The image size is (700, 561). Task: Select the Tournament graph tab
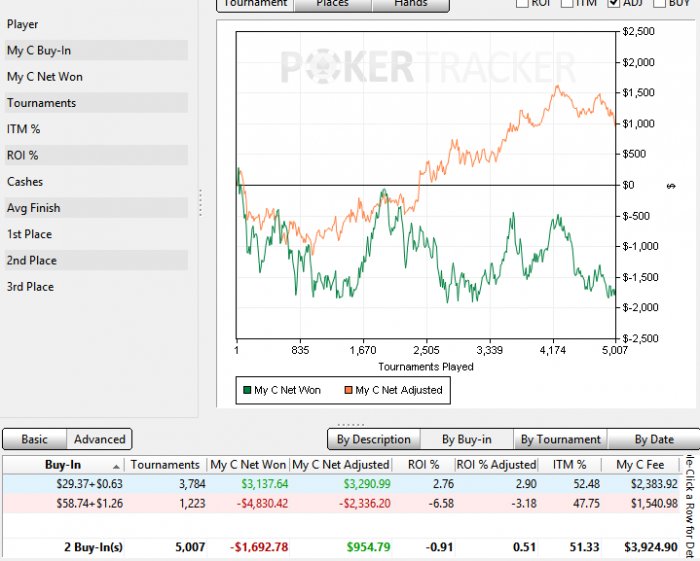pos(255,4)
